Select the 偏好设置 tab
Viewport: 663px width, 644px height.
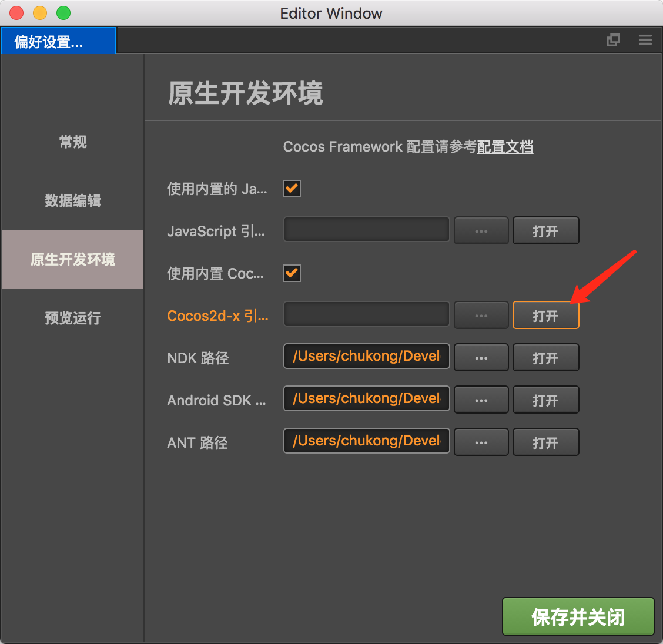pos(59,41)
